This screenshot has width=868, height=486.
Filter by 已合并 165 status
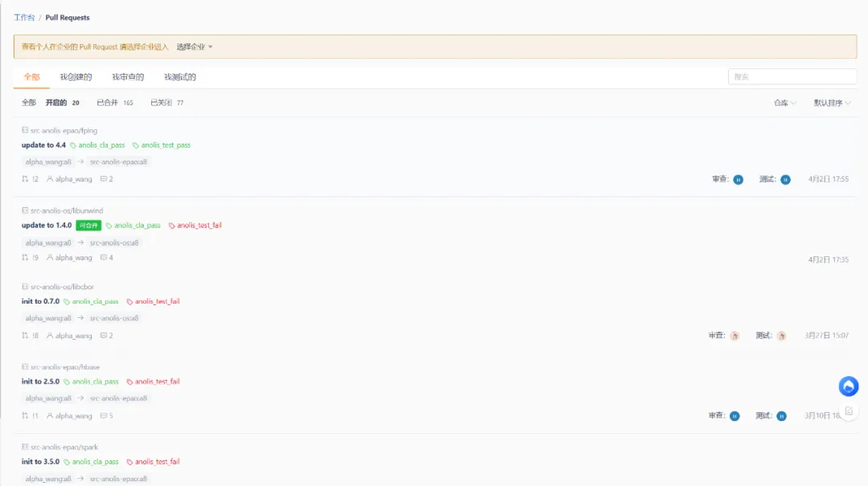point(115,103)
